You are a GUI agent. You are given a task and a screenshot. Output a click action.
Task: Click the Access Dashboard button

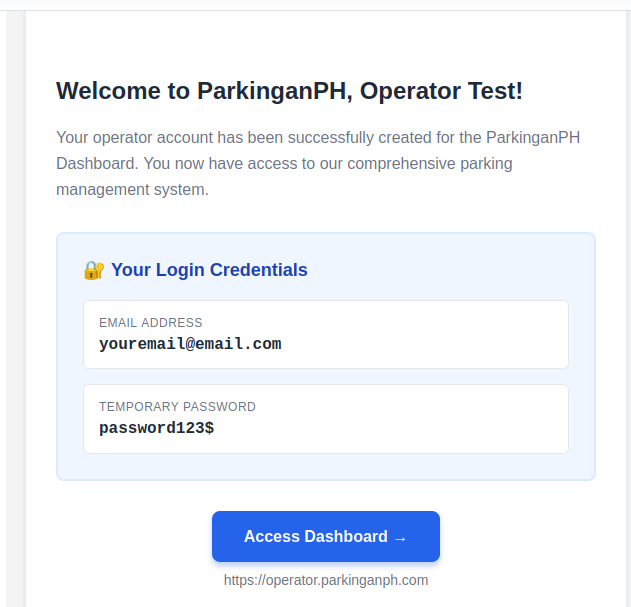tap(326, 536)
